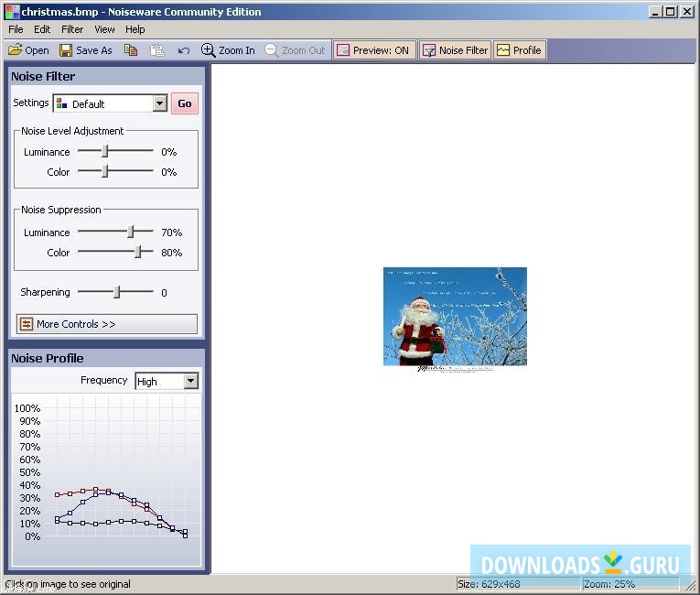This screenshot has width=700, height=595.
Task: Click the Noise Level Color slider
Action: click(x=105, y=171)
